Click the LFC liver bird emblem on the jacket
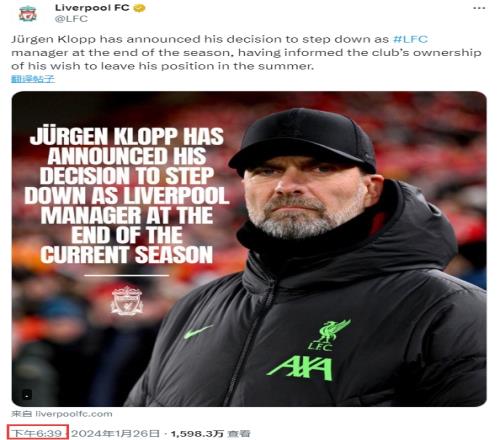The height and width of the screenshot is (440, 500). (x=331, y=335)
